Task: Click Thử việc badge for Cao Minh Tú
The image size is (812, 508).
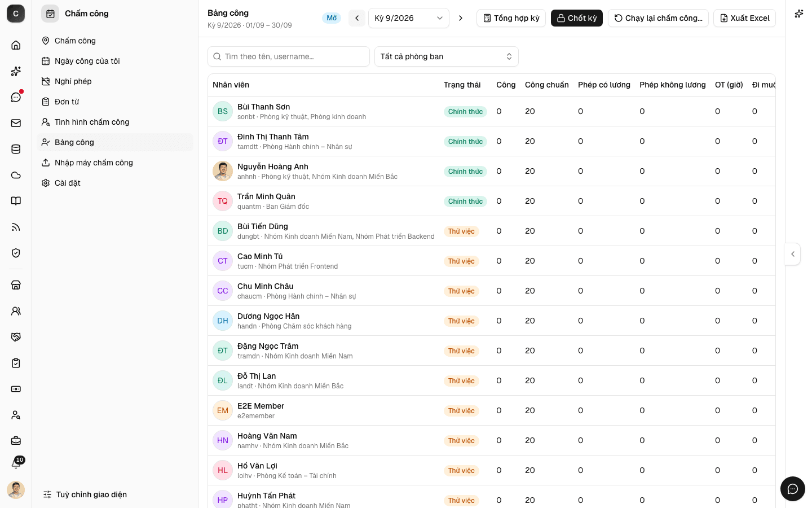Action: pos(461,261)
